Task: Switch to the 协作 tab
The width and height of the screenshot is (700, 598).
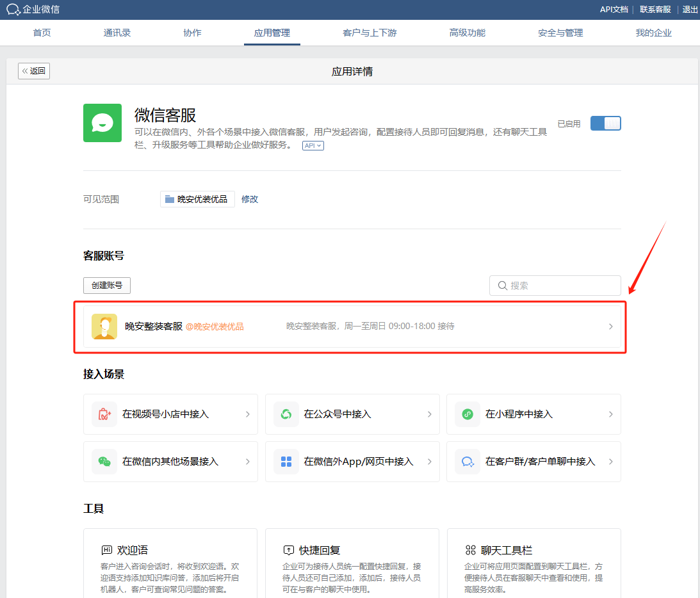Action: pos(192,33)
